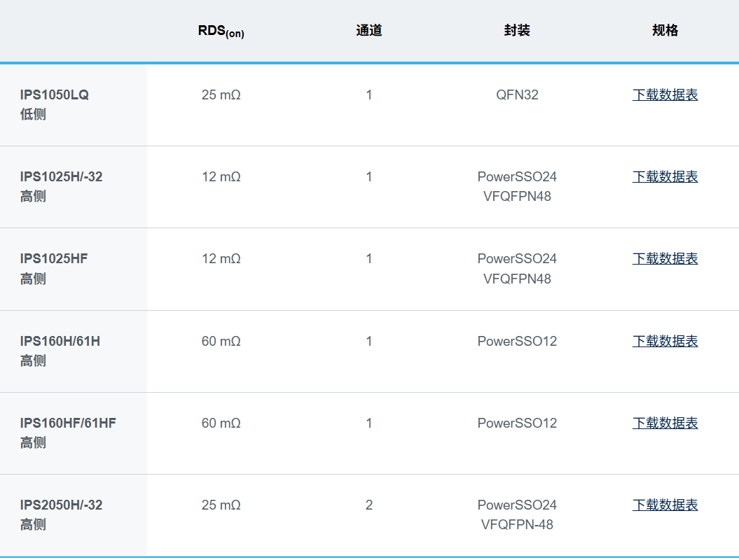This screenshot has height=560, width=739.
Task: Click the channel count 1 for IPS1050LQ
Action: [369, 94]
